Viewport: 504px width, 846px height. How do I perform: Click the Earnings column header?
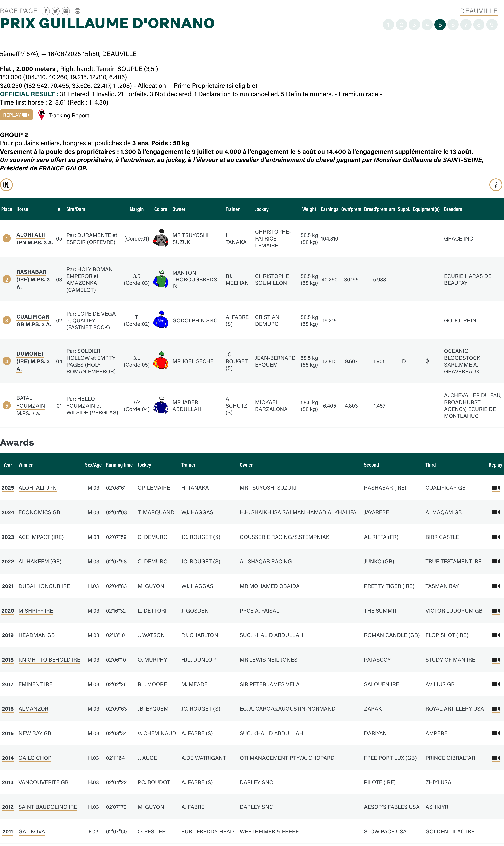[329, 209]
